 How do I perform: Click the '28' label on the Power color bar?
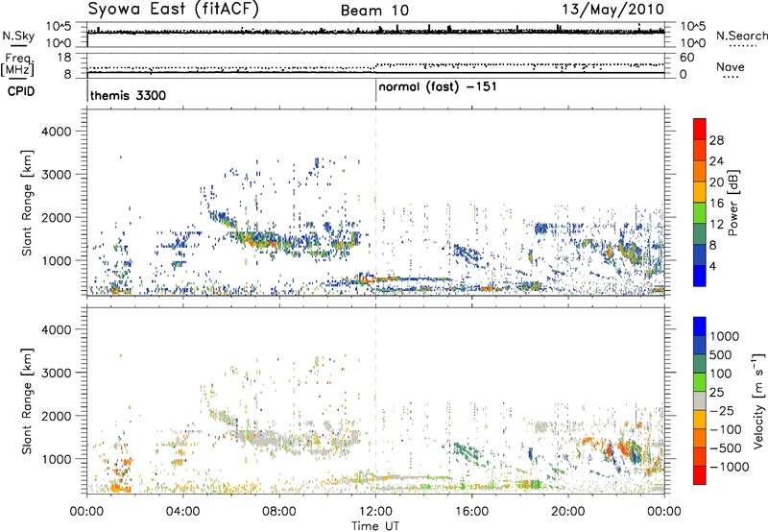(x=716, y=140)
